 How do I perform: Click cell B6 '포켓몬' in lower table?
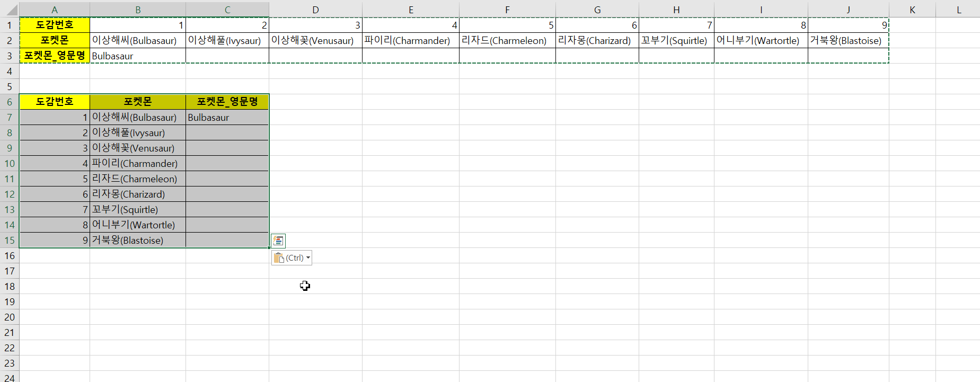click(x=138, y=102)
